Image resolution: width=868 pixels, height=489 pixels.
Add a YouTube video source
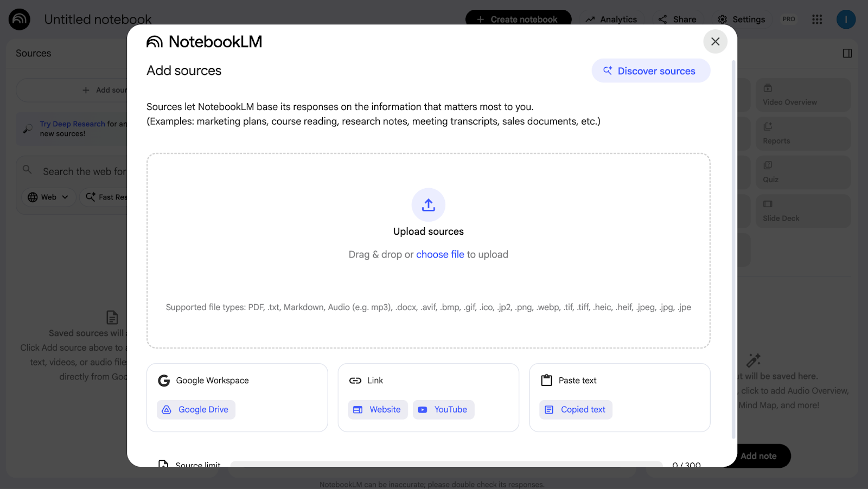coord(443,409)
